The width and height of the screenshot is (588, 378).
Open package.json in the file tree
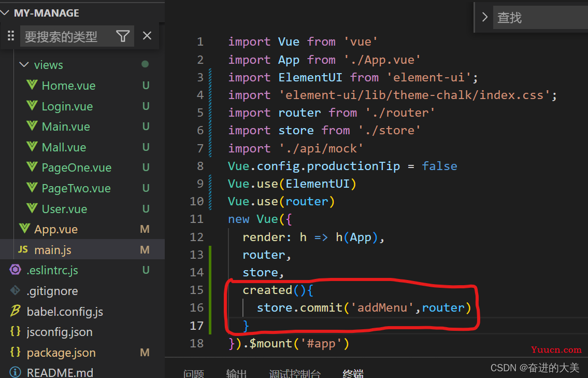[61, 353]
